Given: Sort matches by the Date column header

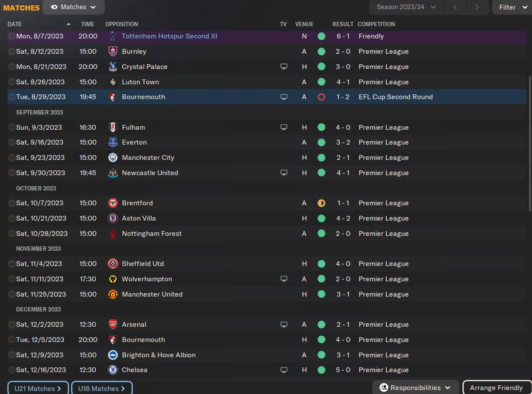Looking at the screenshot, I should (x=15, y=24).
